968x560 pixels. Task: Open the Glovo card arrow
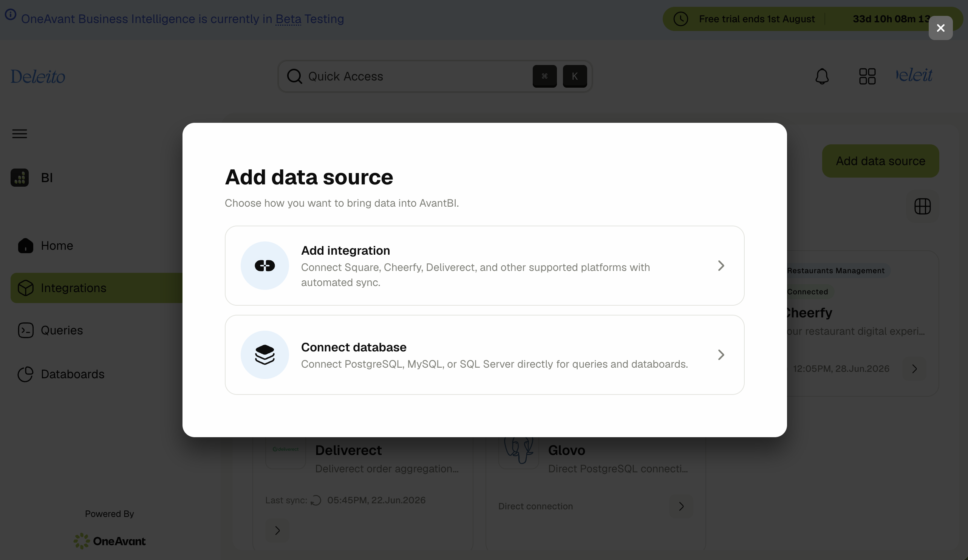click(x=681, y=506)
